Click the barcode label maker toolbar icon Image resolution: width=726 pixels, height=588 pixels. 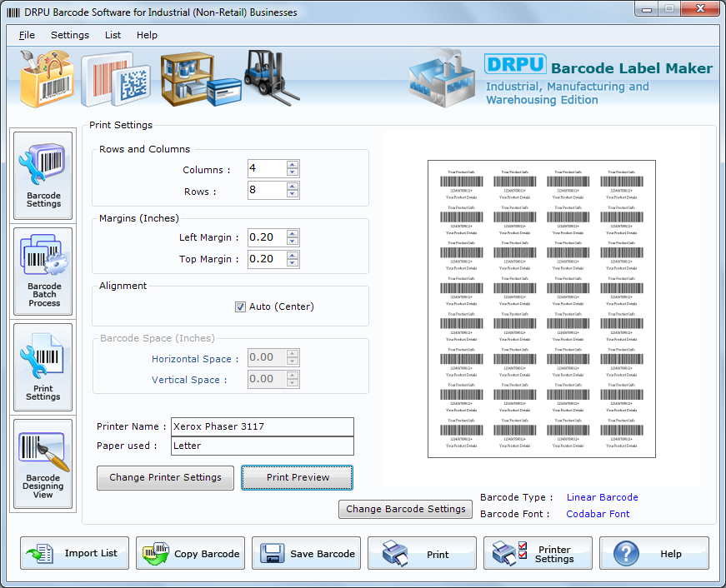(x=46, y=77)
